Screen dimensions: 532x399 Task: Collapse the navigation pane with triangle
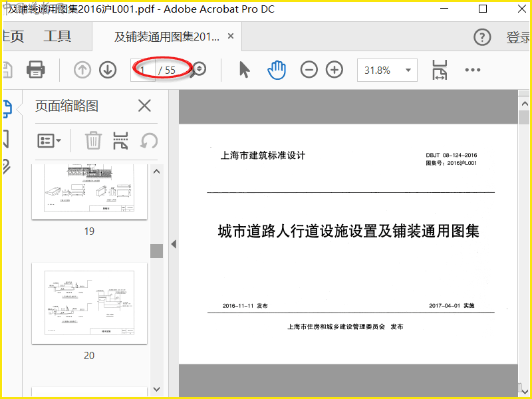tap(174, 244)
